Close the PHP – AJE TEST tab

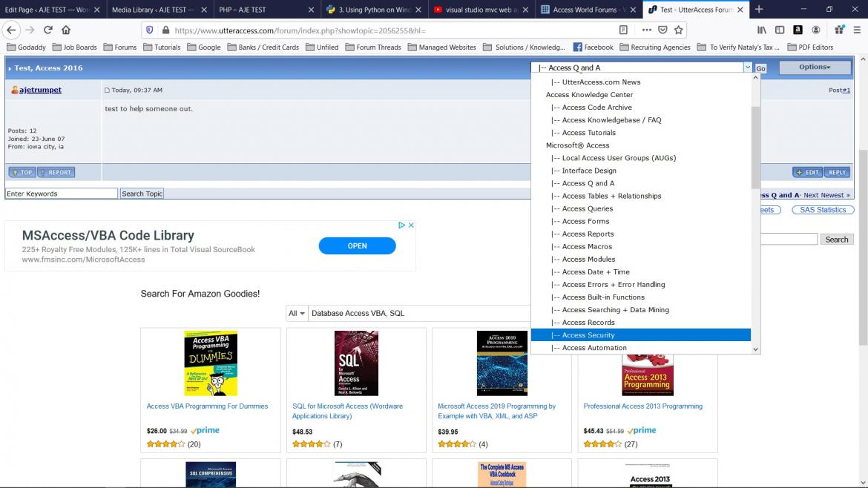click(311, 10)
